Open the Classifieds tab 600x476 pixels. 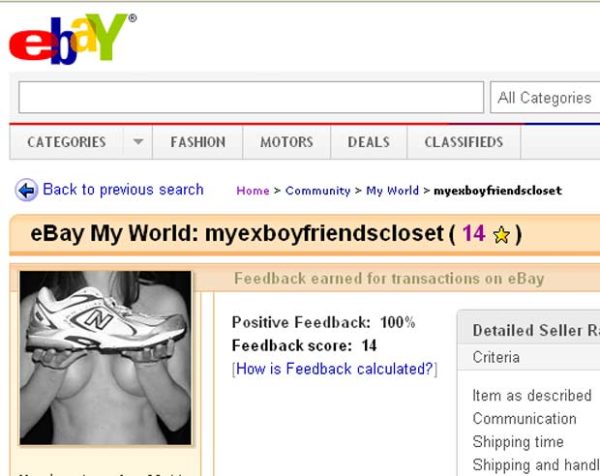464,142
